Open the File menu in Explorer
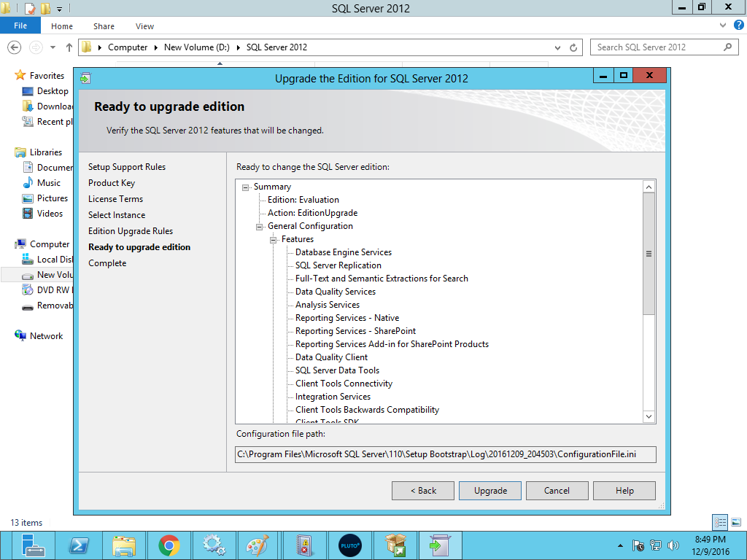 (20, 26)
